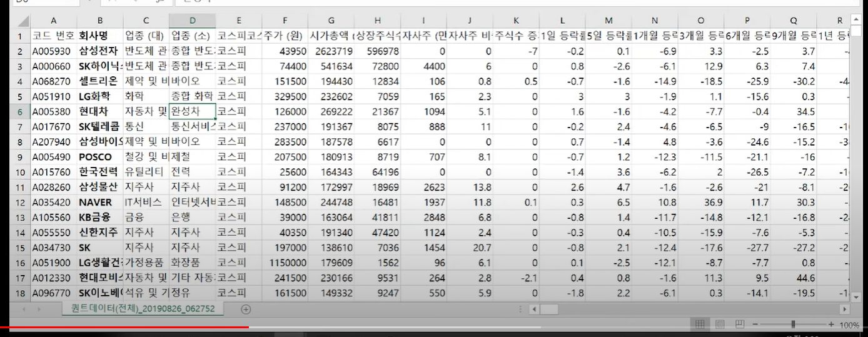Screen dimensions: 868x337
Task: Click code cell A096770
Action: tap(53, 293)
